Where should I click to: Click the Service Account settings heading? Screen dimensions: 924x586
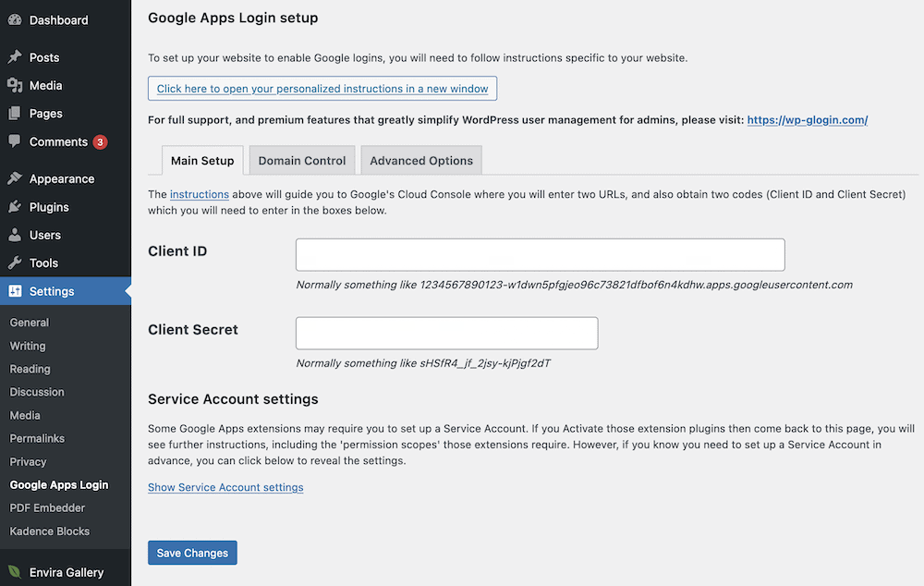click(x=233, y=399)
